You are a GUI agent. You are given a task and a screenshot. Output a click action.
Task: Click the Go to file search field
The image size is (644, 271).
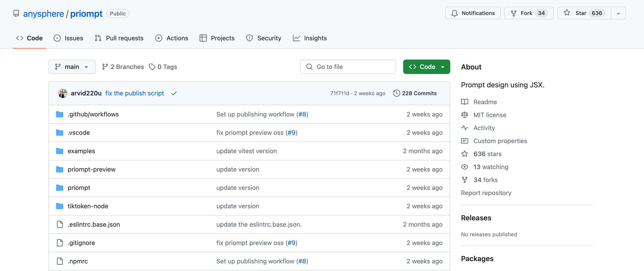(348, 67)
